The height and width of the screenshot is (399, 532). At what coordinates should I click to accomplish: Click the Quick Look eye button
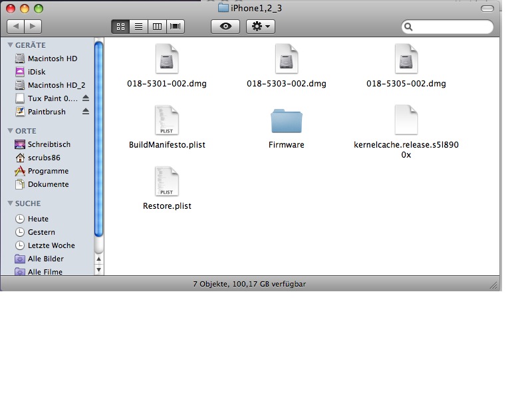coord(225,27)
